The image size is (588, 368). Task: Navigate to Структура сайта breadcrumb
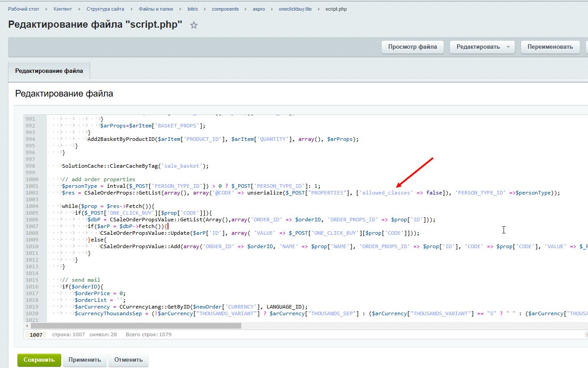105,9
